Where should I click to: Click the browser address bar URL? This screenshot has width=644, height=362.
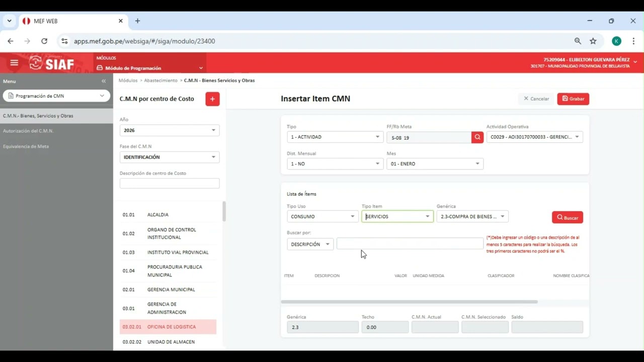point(144,41)
